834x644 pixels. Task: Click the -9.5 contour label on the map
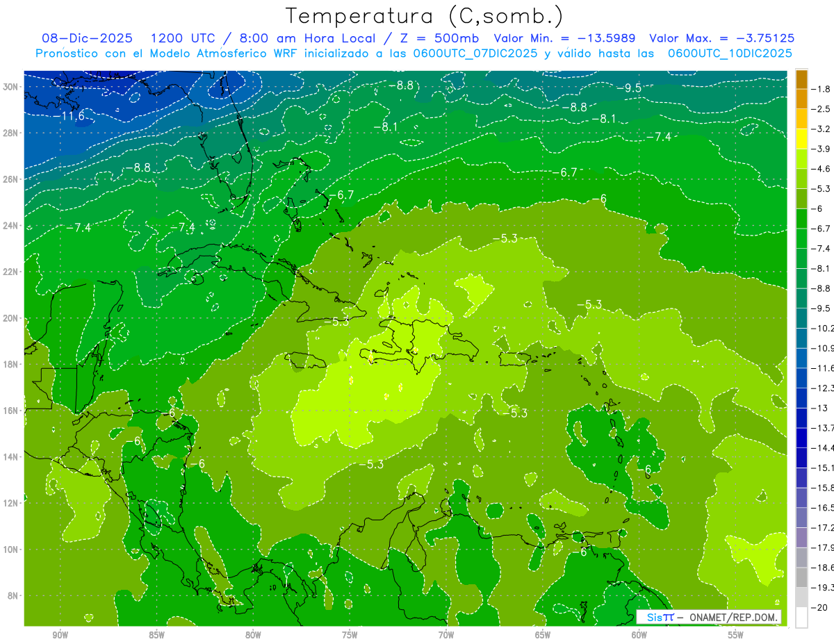pyautogui.click(x=630, y=88)
